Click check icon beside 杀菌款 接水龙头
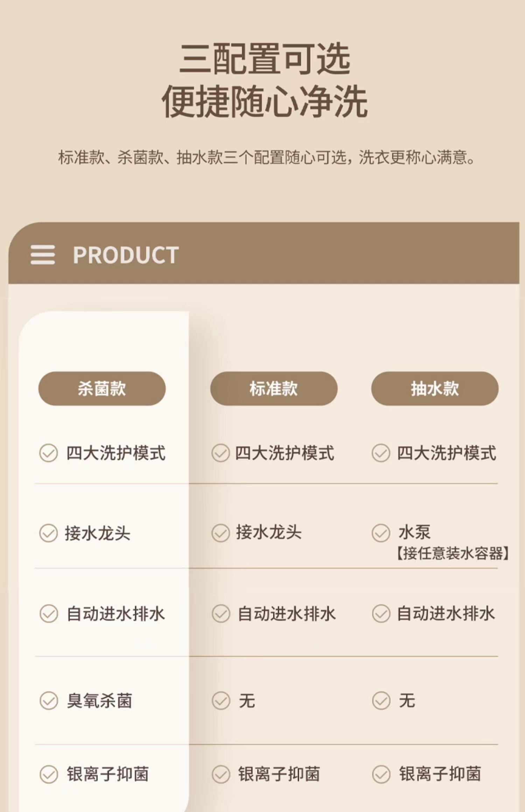Screen dimensions: 525x812 pyautogui.click(x=48, y=533)
